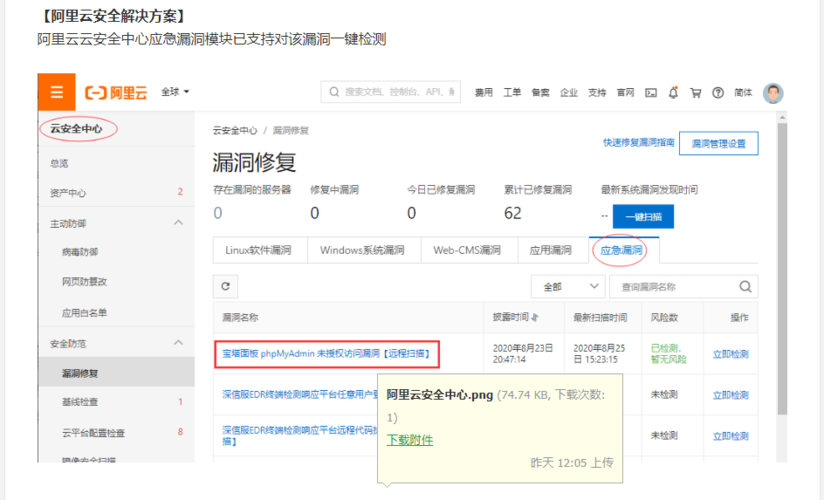Focus the top search box for docs
Viewport: 824px width, 500px height.
[391, 92]
